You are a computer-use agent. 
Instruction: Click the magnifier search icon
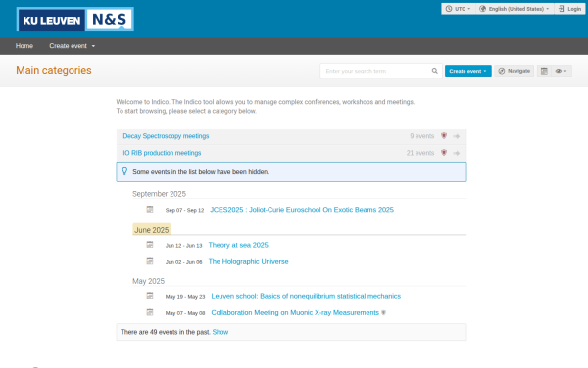point(434,71)
